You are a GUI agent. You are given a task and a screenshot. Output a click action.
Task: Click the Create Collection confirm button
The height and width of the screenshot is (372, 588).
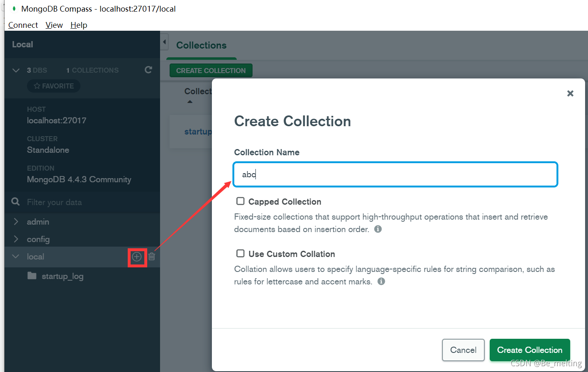(x=530, y=350)
